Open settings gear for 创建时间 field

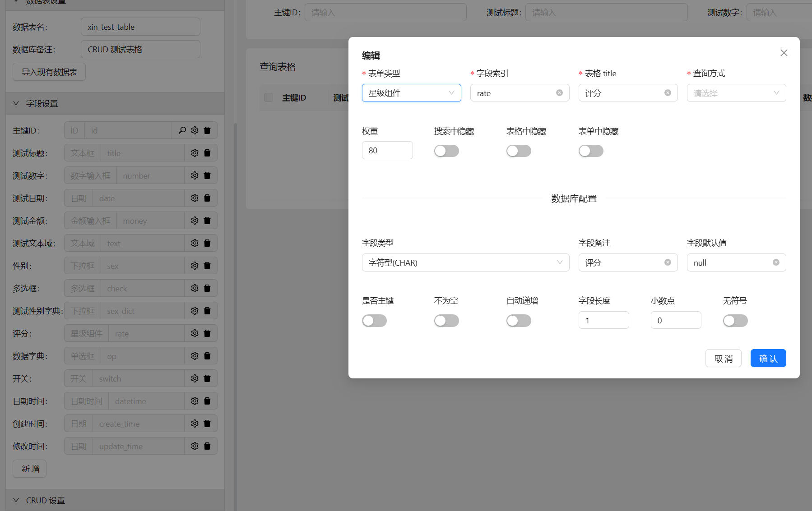(195, 424)
